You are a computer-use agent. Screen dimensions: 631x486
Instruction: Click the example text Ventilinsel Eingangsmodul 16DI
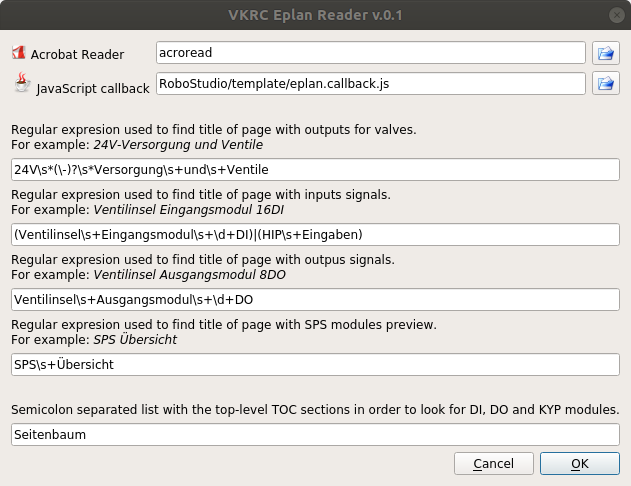(189, 210)
